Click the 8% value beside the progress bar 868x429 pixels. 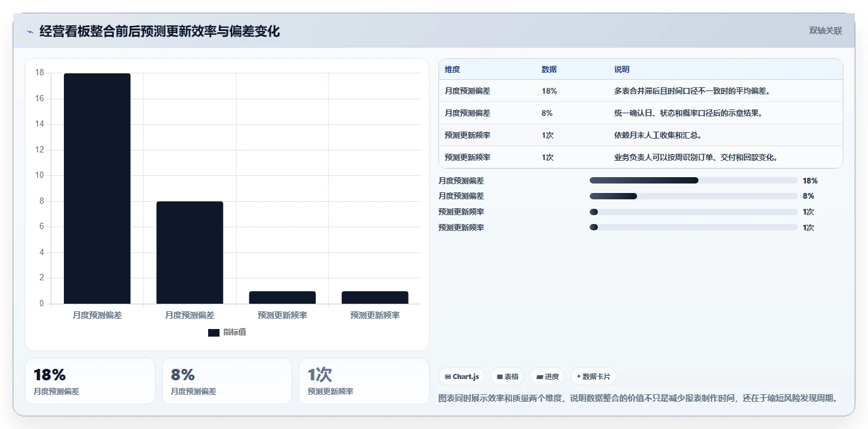coord(809,196)
